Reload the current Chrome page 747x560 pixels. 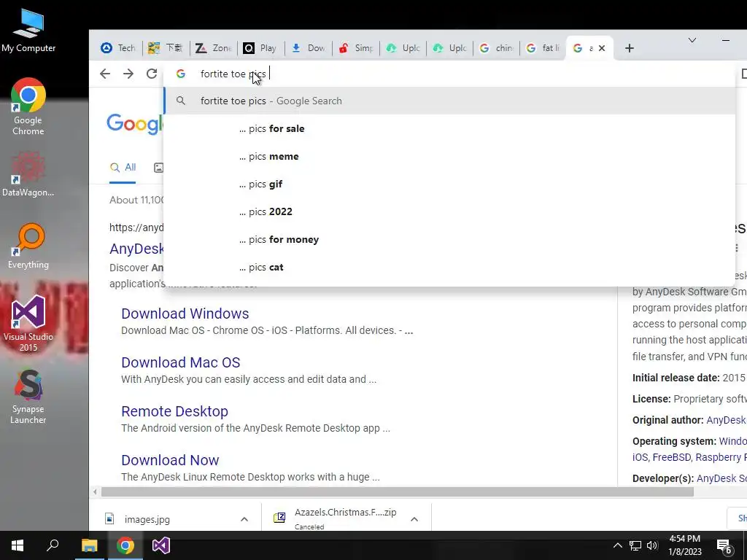click(x=152, y=74)
